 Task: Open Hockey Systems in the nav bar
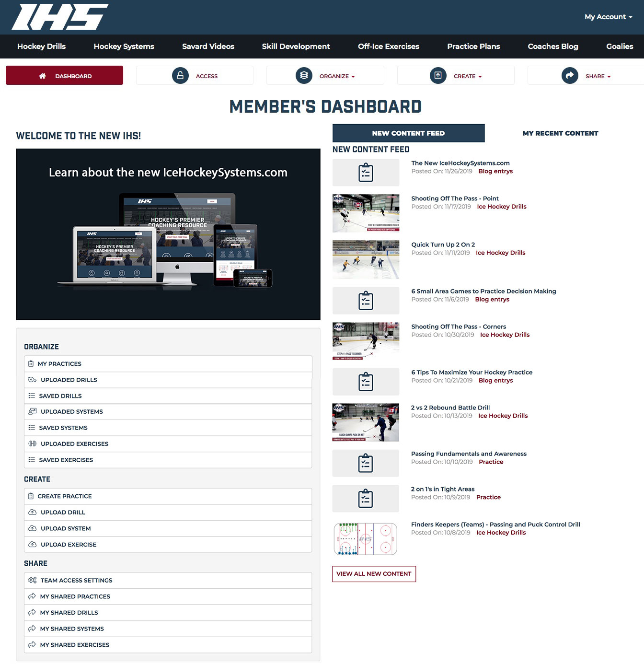[x=124, y=47]
